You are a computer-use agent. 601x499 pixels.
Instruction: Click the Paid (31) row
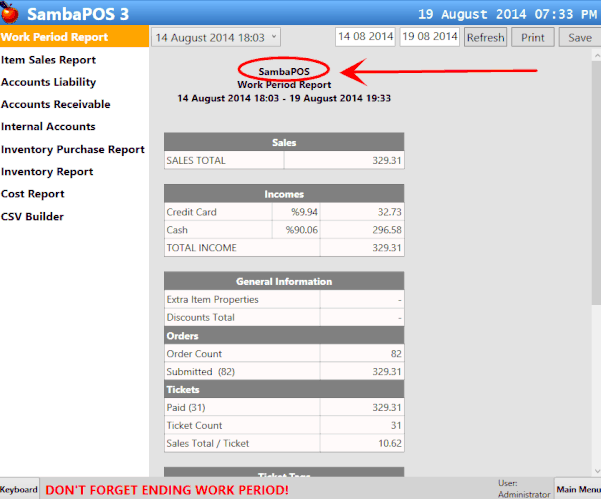coord(284,407)
